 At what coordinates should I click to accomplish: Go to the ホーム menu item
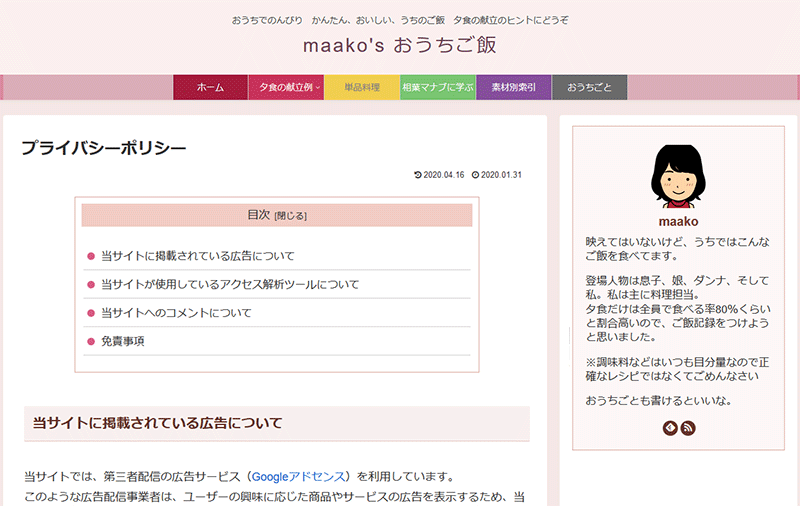(211, 87)
